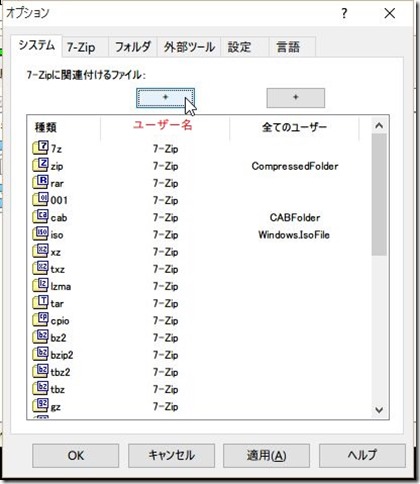This screenshot has width=420, height=484.
Task: Switch to the システム tab
Action: pos(36,45)
